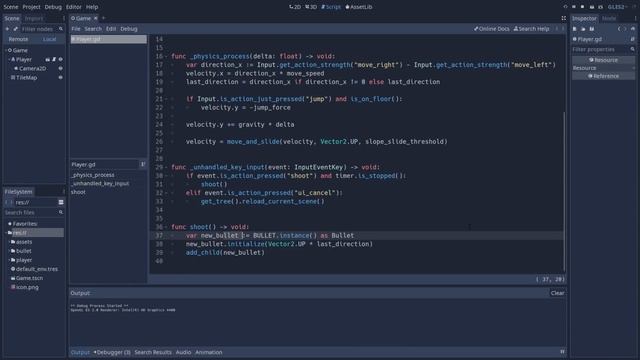Collapse the res:// root folder

pos(6,233)
